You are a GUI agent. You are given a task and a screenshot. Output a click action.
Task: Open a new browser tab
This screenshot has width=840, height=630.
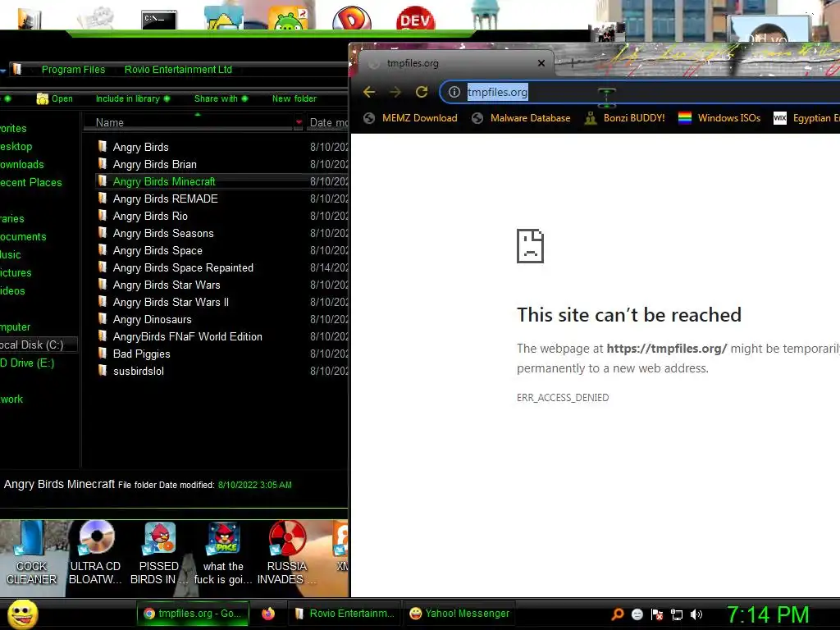pyautogui.click(x=572, y=63)
